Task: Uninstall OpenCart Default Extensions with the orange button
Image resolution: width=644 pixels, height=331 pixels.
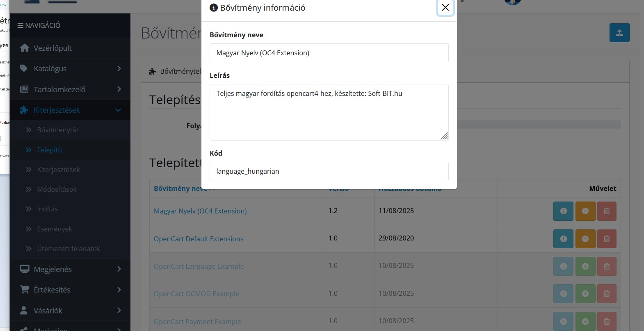Action: click(x=585, y=239)
